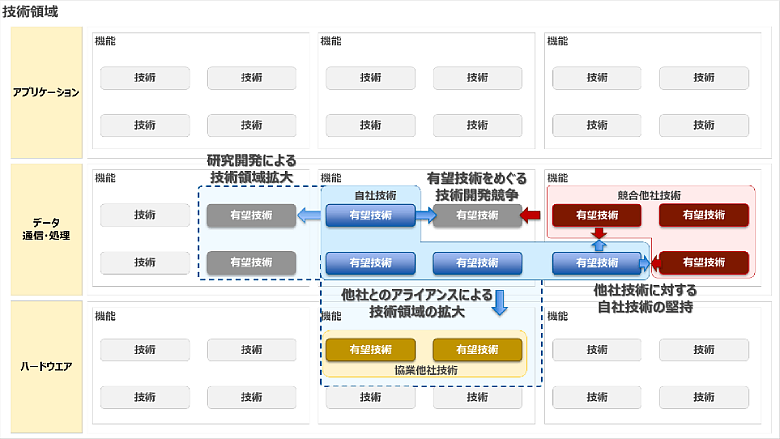The image size is (780, 439).
Task: Click the 他社とのアライアンスによる技術領域の拡大 caption
Action: point(416,303)
